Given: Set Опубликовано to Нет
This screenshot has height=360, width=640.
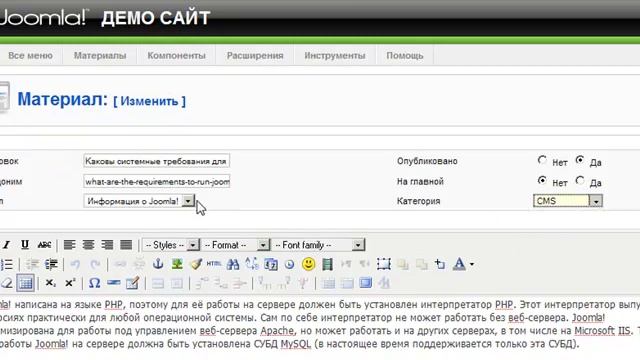Looking at the screenshot, I should coord(542,160).
